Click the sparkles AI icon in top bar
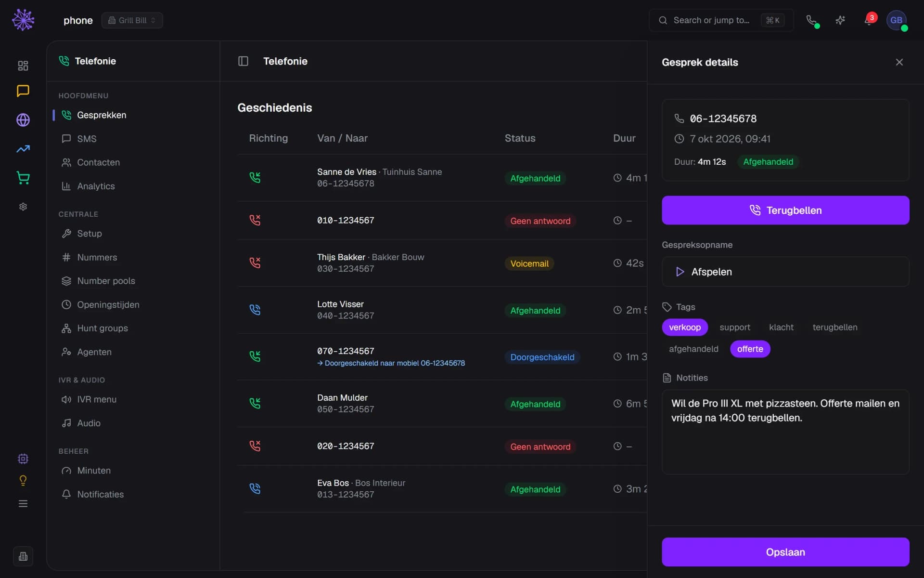 click(840, 20)
